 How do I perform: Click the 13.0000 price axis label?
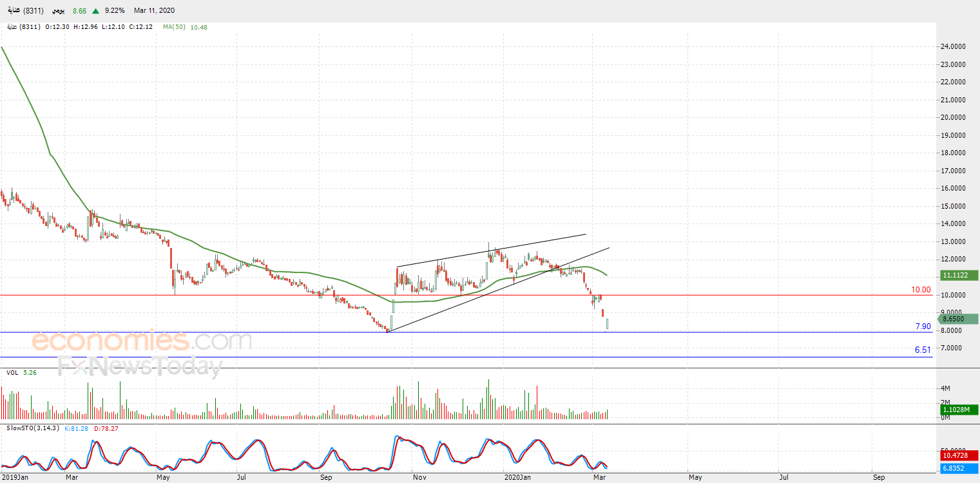954,241
